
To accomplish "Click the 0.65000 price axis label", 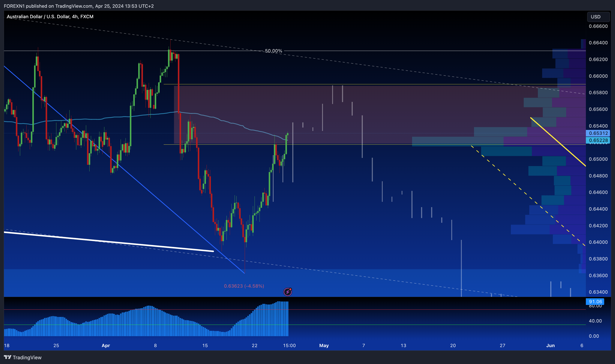I will point(598,159).
